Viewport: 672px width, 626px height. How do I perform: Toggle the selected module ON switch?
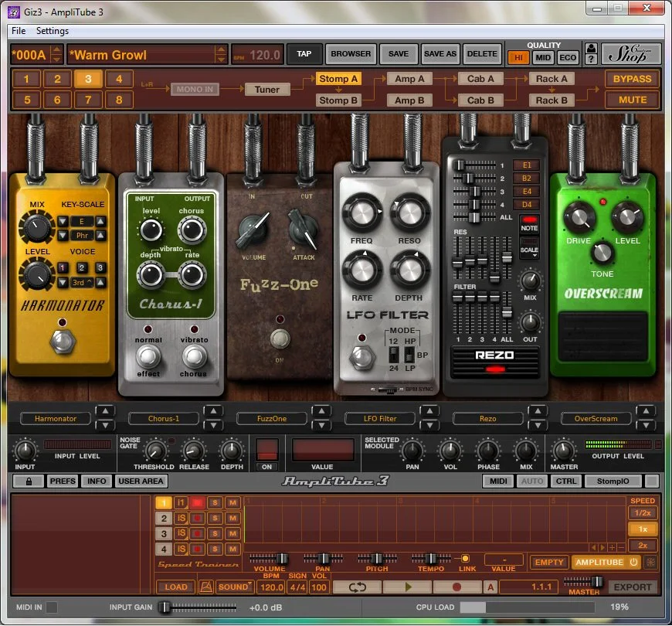(x=266, y=454)
